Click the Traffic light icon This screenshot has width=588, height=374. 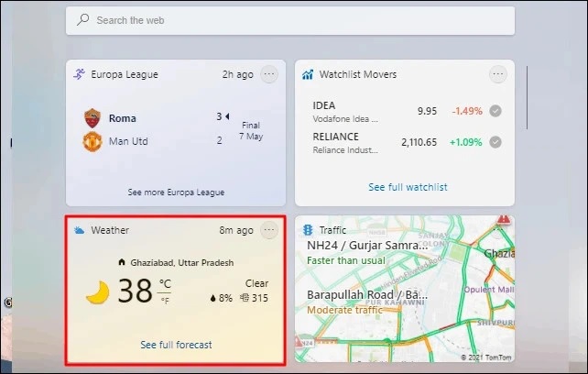tap(308, 230)
